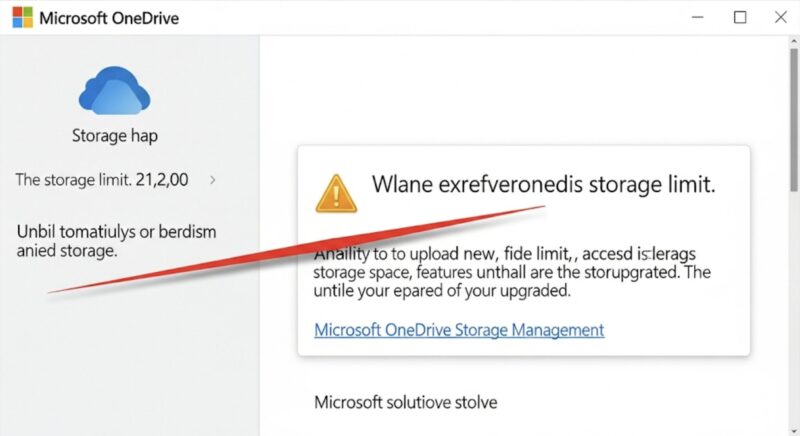Screen dimensions: 800x436
Task: Maximize the OneDrive window
Action: coord(740,17)
